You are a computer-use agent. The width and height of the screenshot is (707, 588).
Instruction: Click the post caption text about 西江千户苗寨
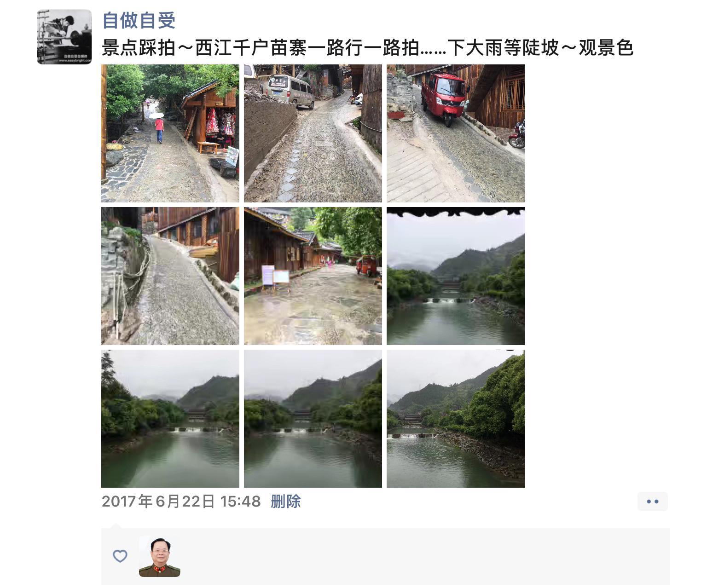tap(367, 48)
